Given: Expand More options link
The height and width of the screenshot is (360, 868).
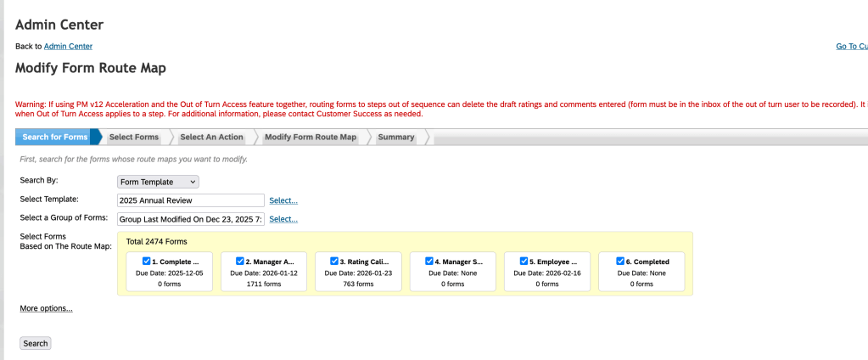Looking at the screenshot, I should click(46, 308).
